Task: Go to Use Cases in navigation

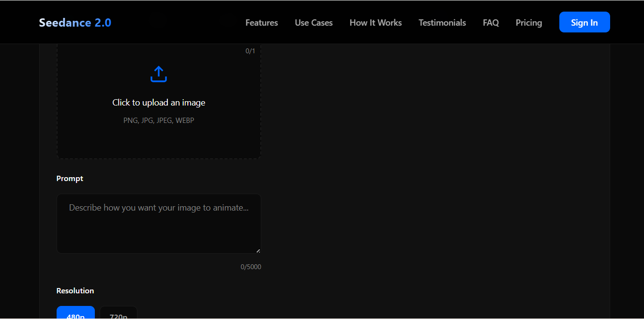Action: pyautogui.click(x=314, y=23)
